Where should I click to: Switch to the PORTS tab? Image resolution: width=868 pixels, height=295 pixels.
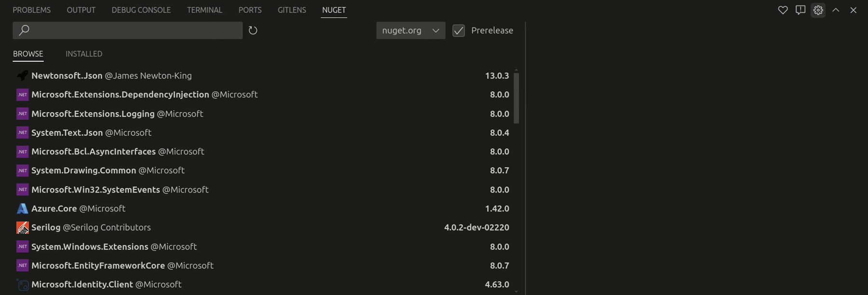[250, 10]
